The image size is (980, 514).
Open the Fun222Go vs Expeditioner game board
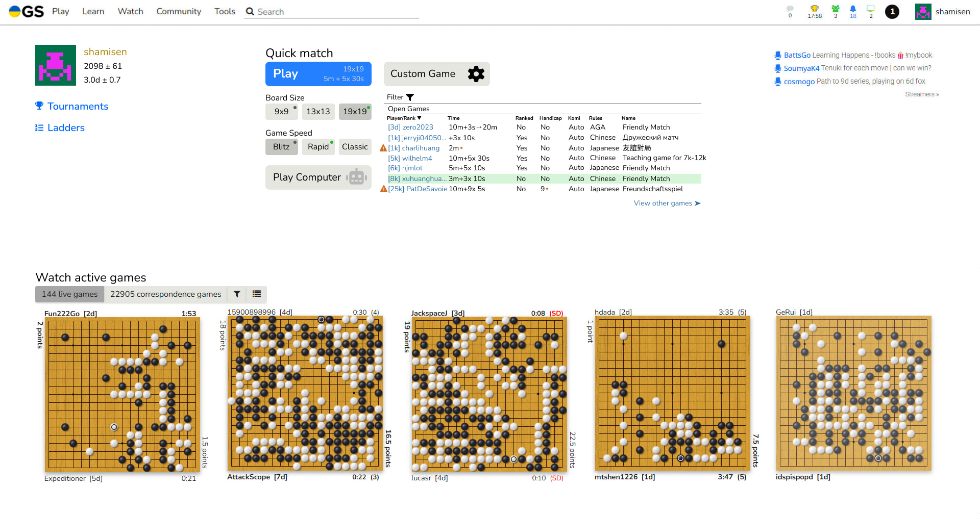(x=122, y=395)
